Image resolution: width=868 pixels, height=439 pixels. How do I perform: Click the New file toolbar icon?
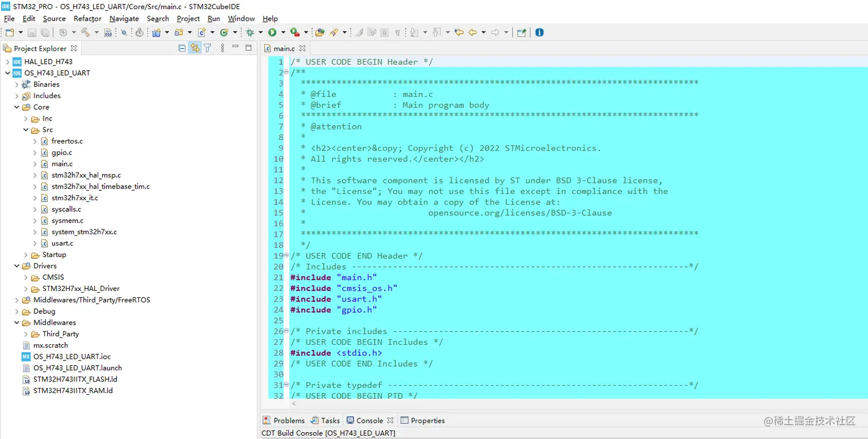coord(10,33)
